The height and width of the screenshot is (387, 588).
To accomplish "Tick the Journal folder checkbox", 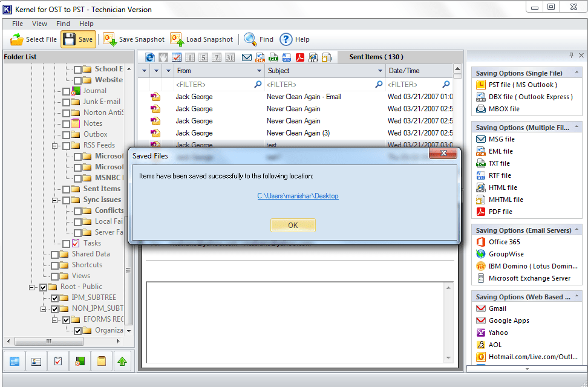I will (x=66, y=91).
